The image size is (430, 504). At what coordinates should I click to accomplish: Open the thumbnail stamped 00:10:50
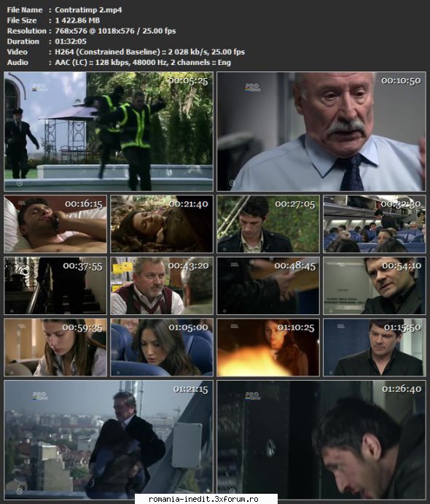pos(321,131)
